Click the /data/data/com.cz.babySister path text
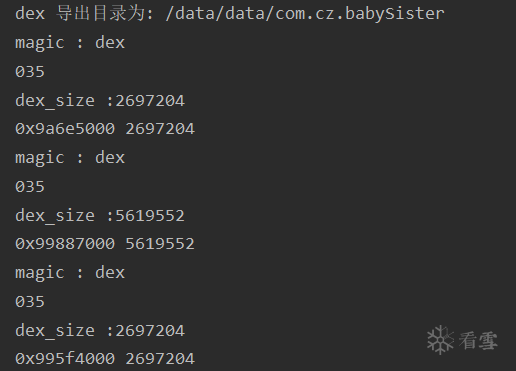Screen dimensions: 516x371 [x=305, y=14]
